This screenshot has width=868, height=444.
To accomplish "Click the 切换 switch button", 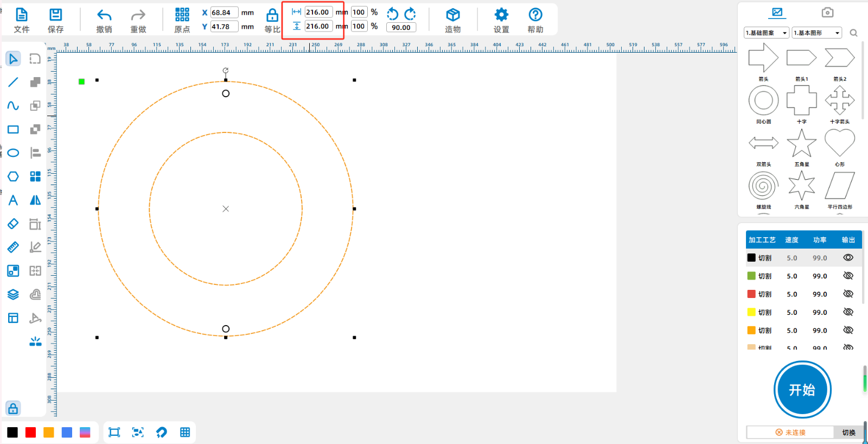I will (x=848, y=432).
